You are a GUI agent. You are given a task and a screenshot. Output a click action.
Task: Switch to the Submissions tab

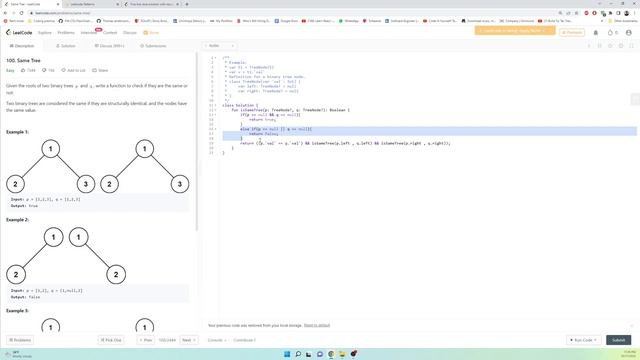[x=153, y=46]
